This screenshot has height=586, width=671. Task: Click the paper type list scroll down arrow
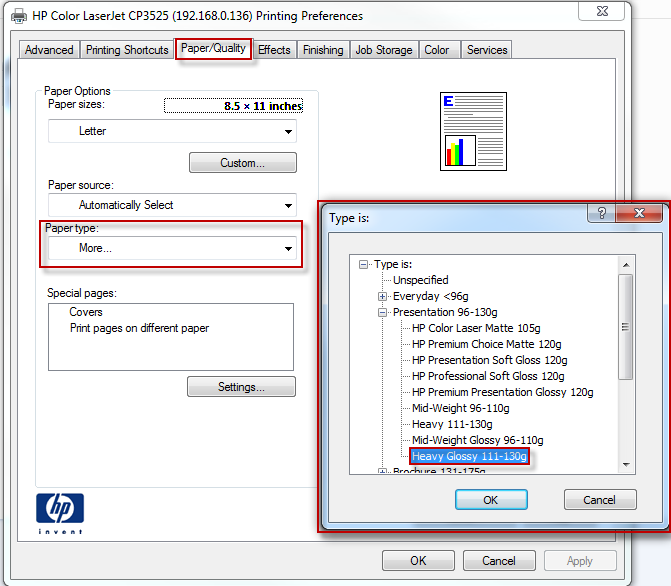point(626,464)
